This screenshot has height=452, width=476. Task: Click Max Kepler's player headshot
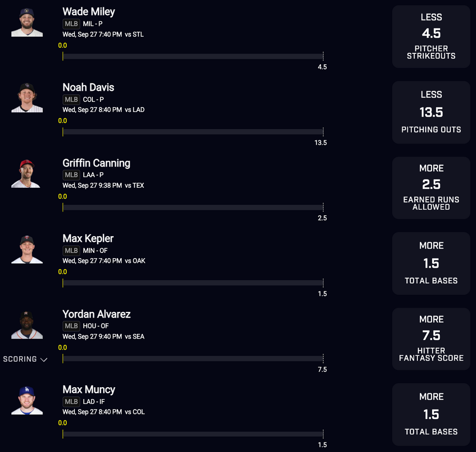coord(27,249)
